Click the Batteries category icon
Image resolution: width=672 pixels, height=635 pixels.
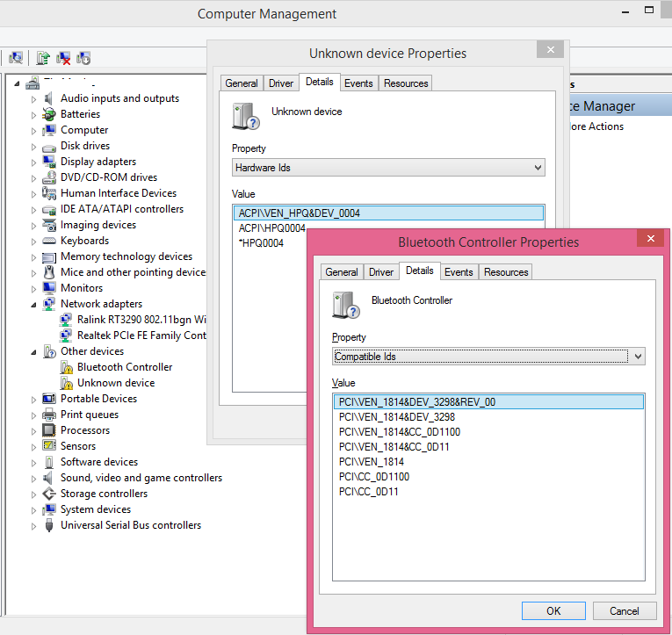click(50, 114)
